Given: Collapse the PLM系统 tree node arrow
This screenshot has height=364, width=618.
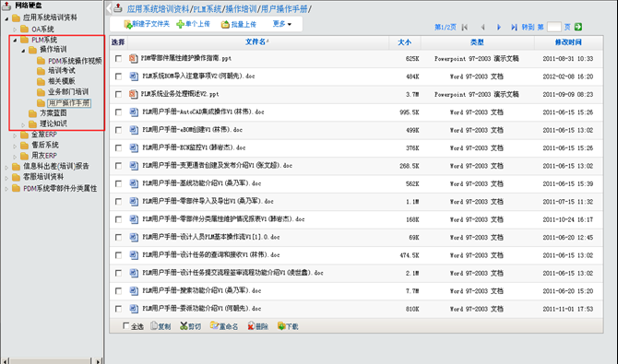Looking at the screenshot, I should click(15, 40).
